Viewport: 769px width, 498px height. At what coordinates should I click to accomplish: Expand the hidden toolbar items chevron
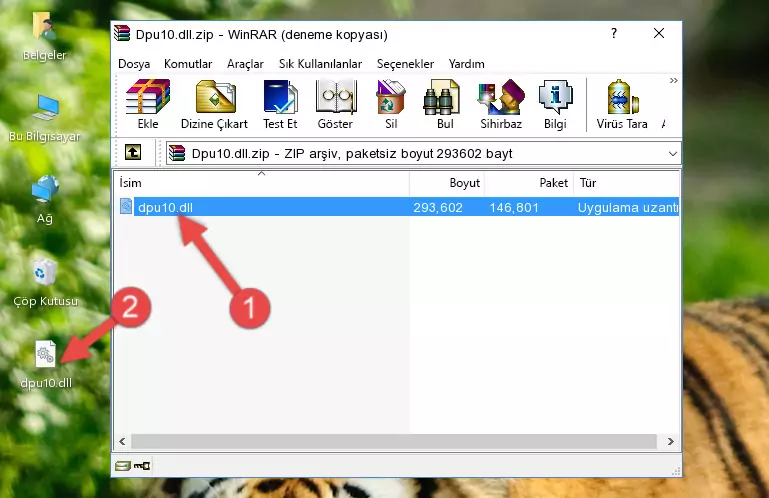[x=673, y=80]
